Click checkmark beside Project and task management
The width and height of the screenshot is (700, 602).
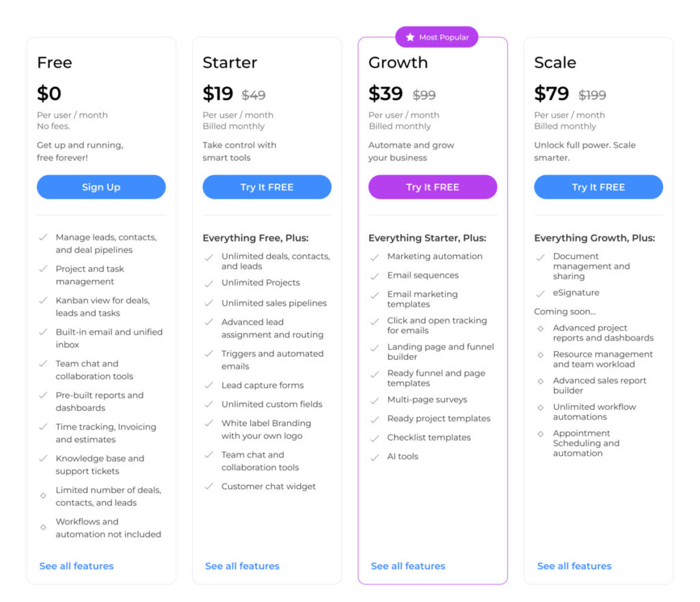pyautogui.click(x=43, y=270)
